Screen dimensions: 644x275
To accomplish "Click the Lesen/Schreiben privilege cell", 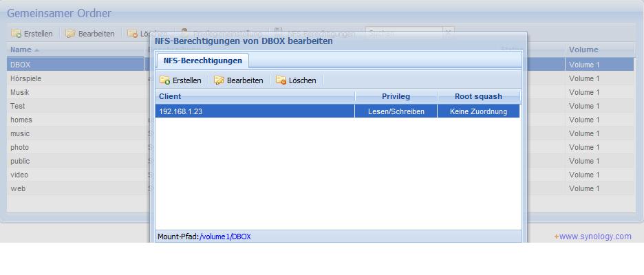I will [396, 111].
